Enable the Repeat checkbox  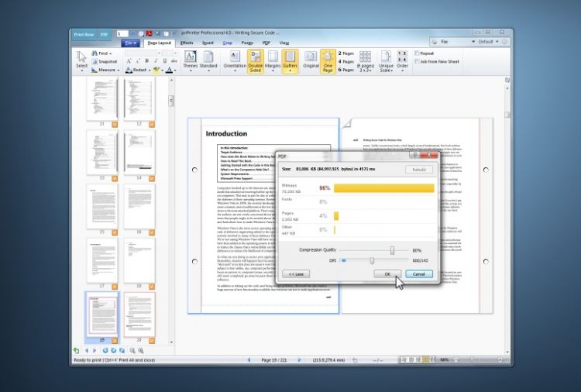point(417,53)
